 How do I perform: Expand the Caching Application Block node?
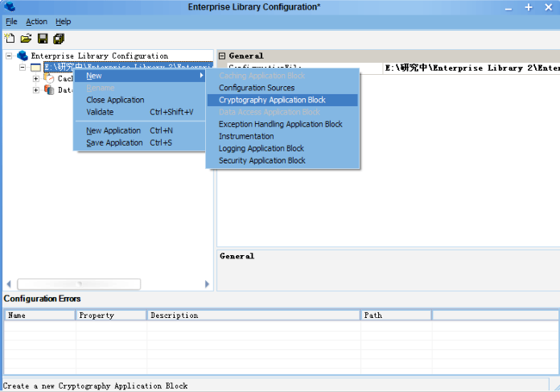(x=35, y=78)
